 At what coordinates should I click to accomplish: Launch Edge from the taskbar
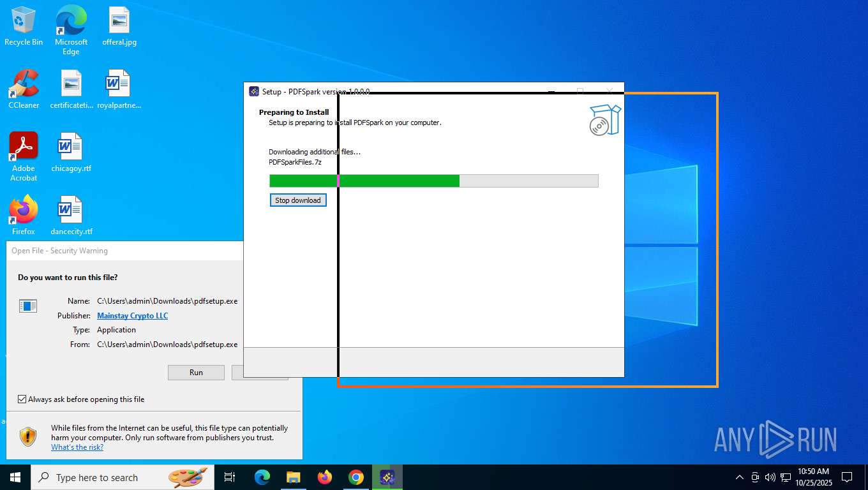point(262,477)
